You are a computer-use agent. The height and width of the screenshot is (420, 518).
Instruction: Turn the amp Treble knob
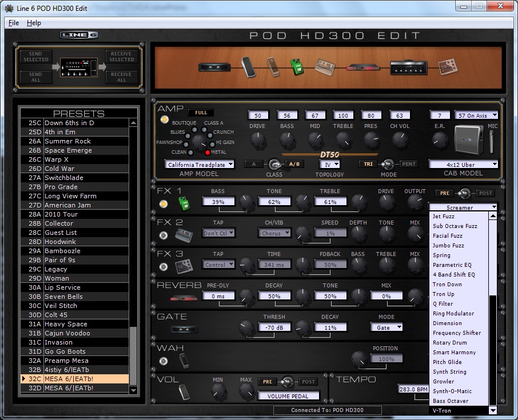point(343,140)
